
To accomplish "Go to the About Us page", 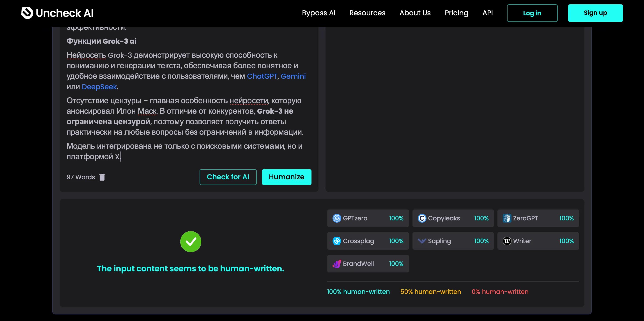I will (415, 13).
